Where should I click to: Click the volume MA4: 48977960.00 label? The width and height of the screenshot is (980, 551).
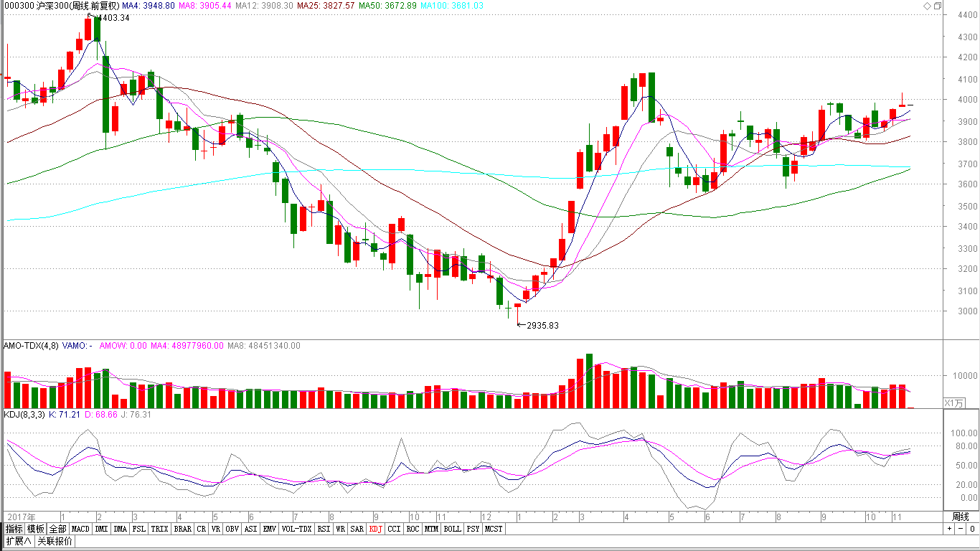point(187,346)
